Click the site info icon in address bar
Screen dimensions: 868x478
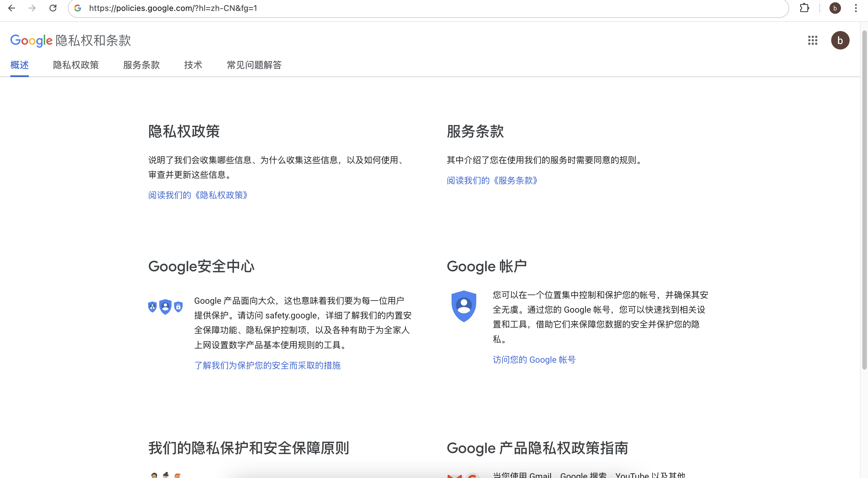pos(78,8)
